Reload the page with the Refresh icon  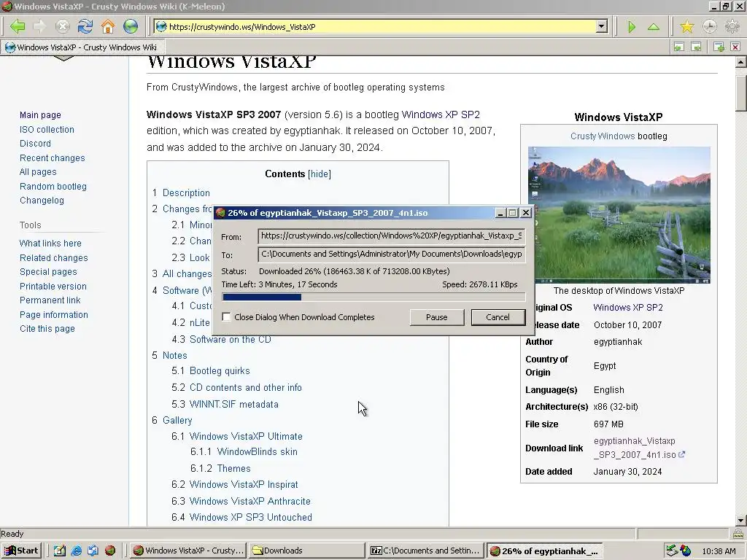pos(85,27)
